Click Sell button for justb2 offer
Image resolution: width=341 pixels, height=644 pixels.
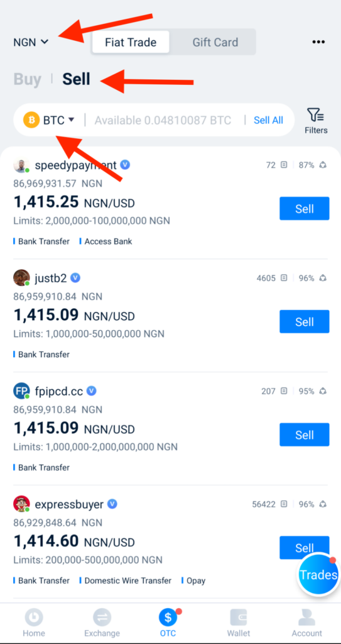coord(305,321)
